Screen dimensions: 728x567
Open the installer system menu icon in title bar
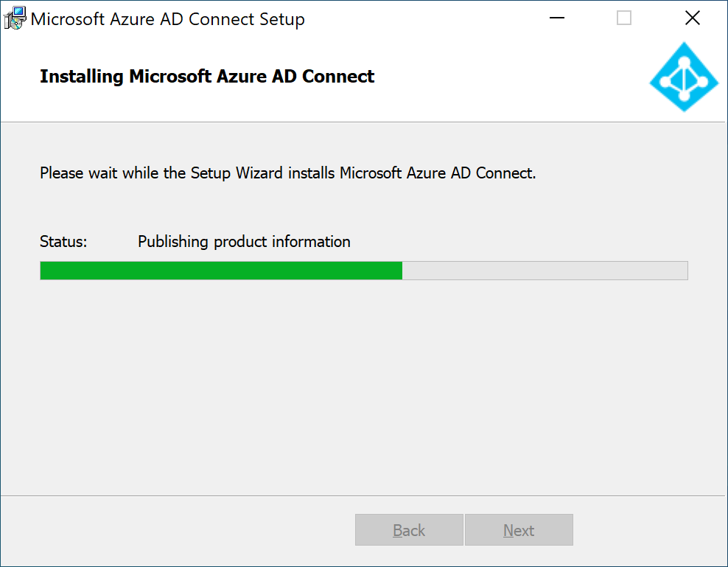(x=15, y=18)
